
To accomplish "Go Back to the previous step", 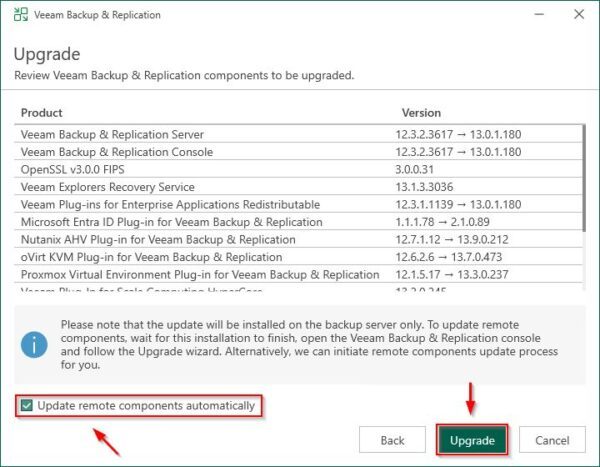I will [x=392, y=440].
